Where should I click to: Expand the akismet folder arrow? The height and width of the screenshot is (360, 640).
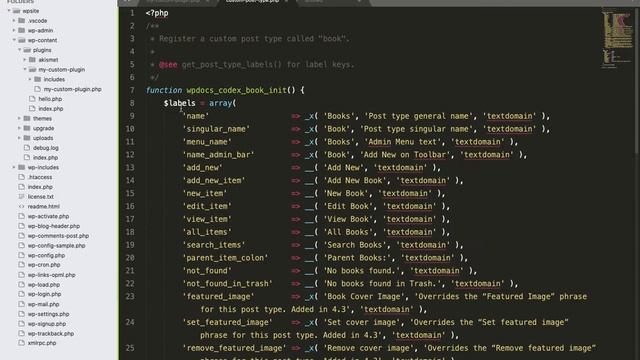pos(24,60)
